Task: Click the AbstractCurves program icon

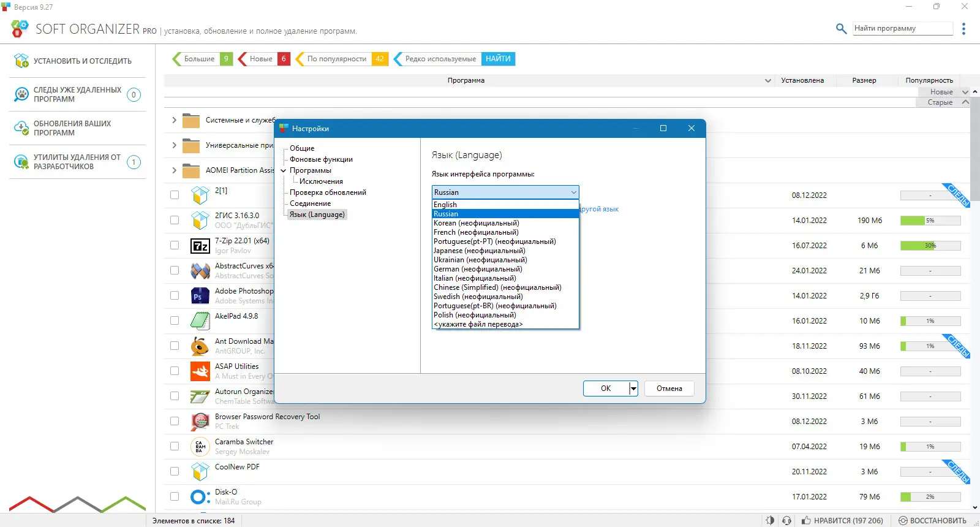Action: point(200,270)
